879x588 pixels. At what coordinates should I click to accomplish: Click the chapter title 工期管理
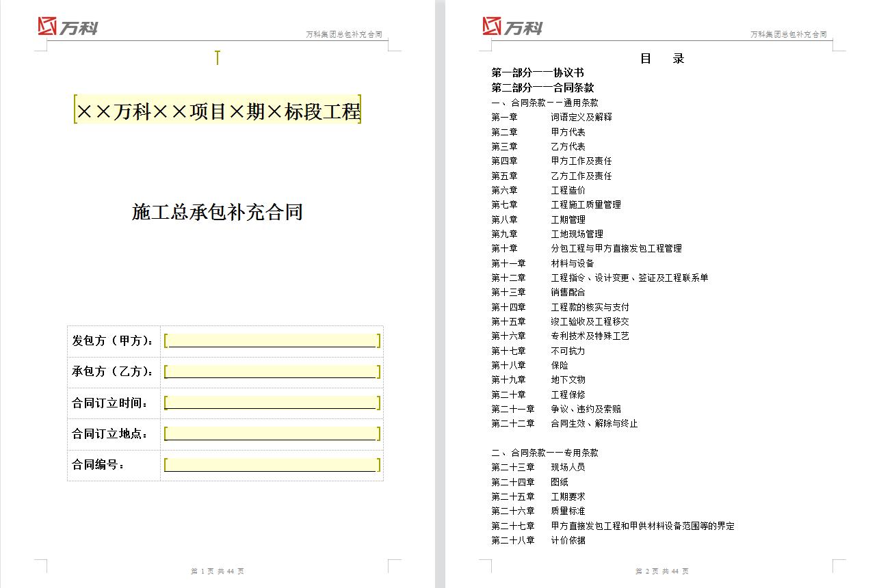pyautogui.click(x=568, y=219)
